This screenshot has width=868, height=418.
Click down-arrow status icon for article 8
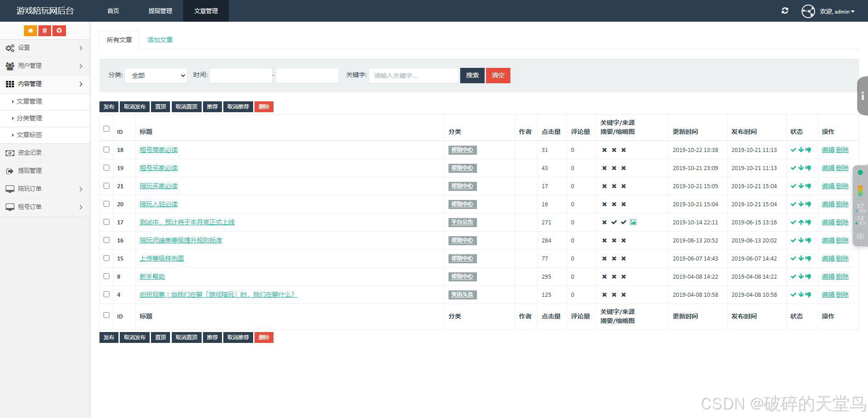(x=801, y=276)
